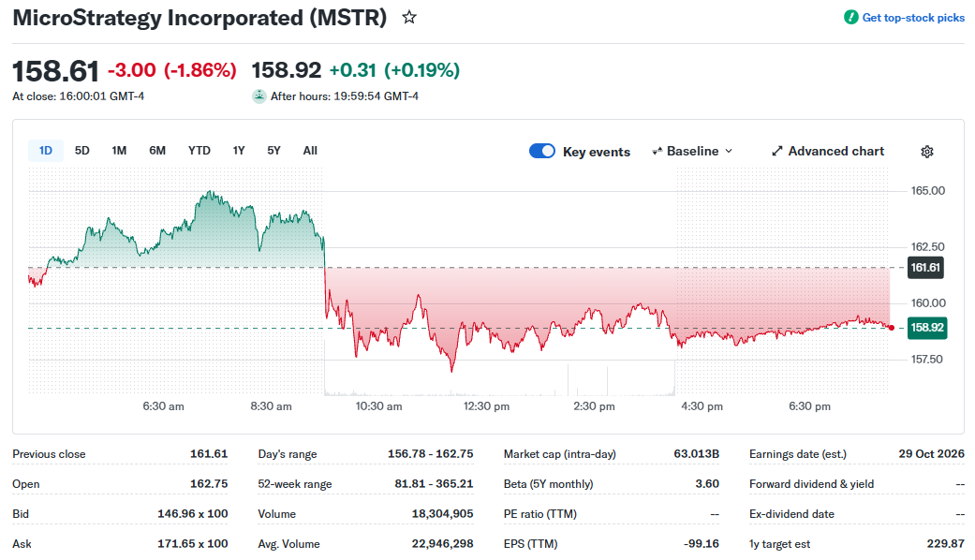
Task: Switch to the 5D time range
Action: [82, 151]
